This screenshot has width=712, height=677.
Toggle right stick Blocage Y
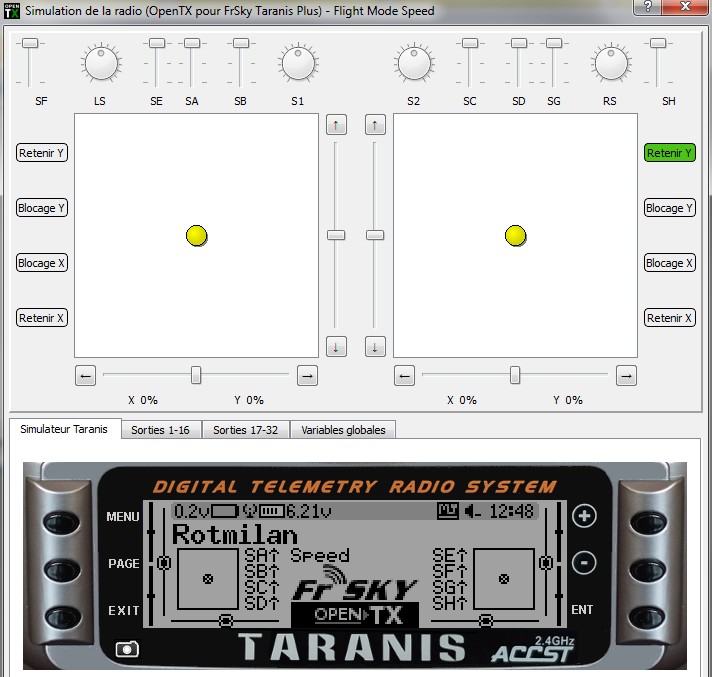tap(670, 208)
